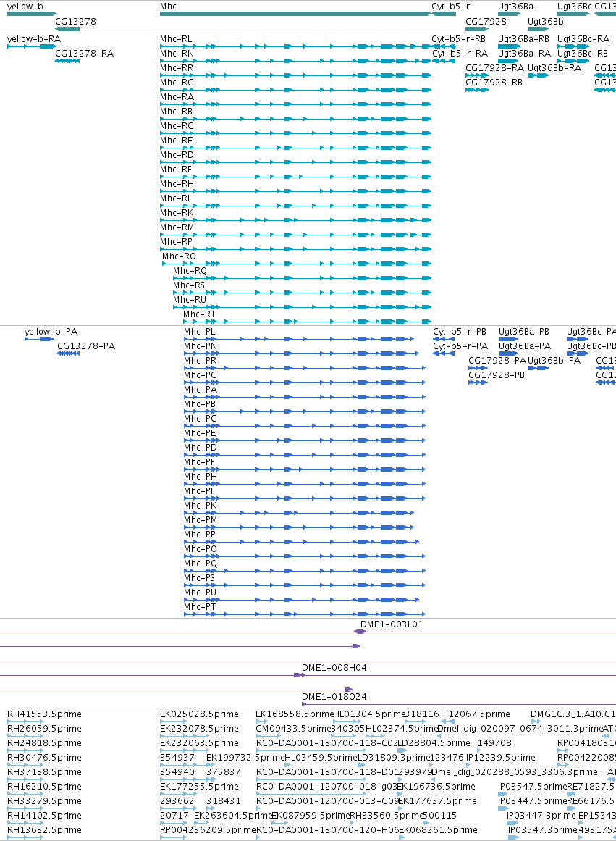Select EST EK177255.5prime
Screen dimensions: 616x841
(200, 787)
